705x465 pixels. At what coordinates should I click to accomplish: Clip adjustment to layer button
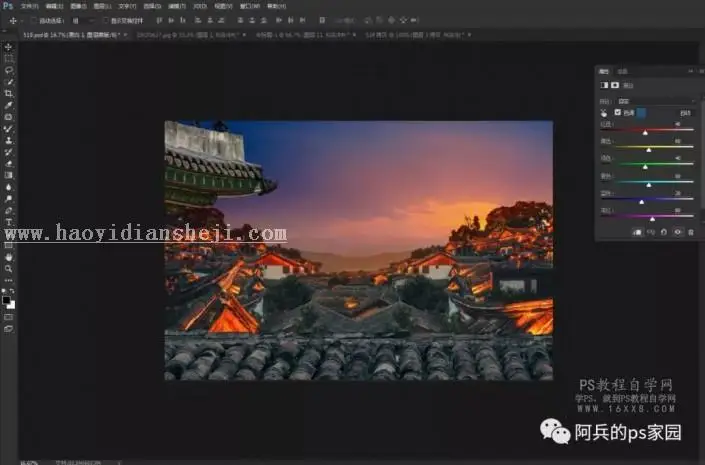tap(638, 232)
